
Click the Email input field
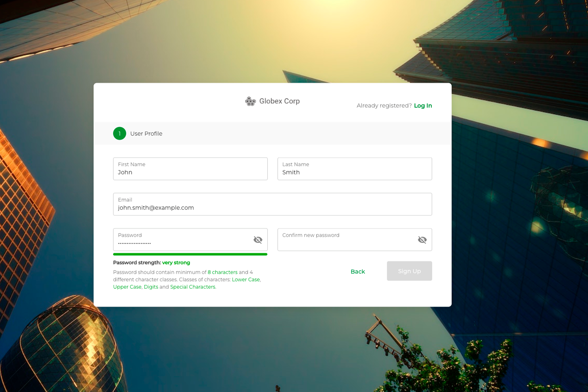tap(272, 204)
